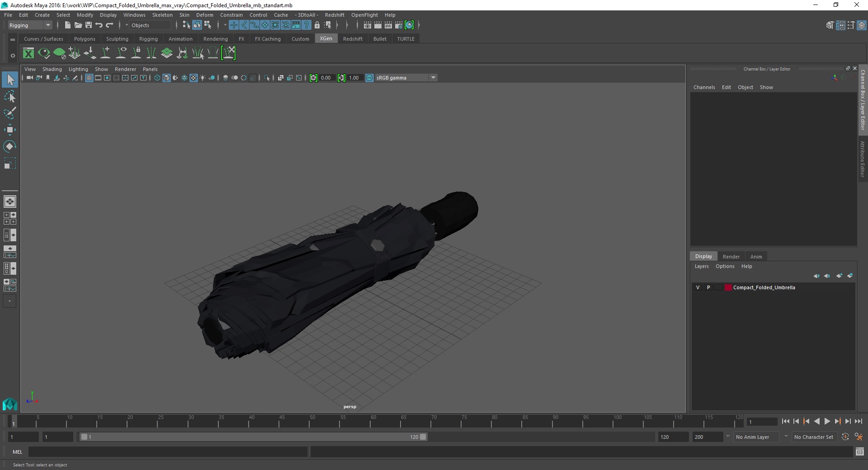Toggle smooth shade all in viewport toolbar
868x470 pixels.
166,78
